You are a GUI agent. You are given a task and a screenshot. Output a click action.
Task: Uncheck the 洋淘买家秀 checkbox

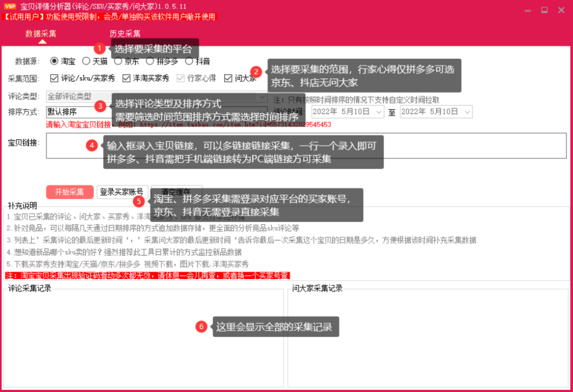coord(126,79)
